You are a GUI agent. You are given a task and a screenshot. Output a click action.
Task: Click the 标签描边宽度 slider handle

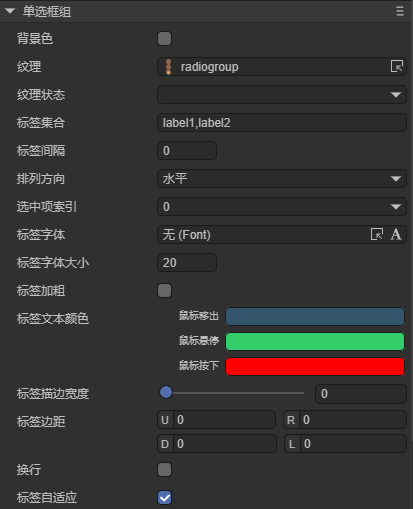point(166,392)
